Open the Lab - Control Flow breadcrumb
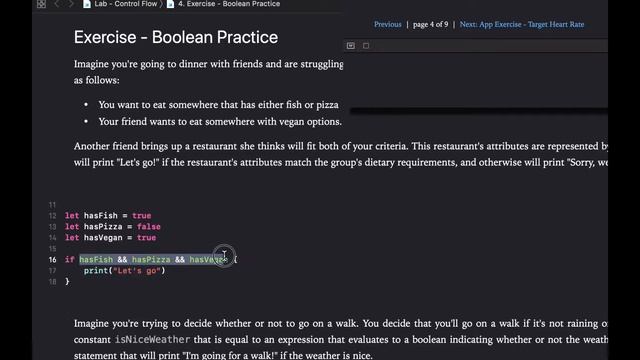This screenshot has height=360, width=640. 125,4
